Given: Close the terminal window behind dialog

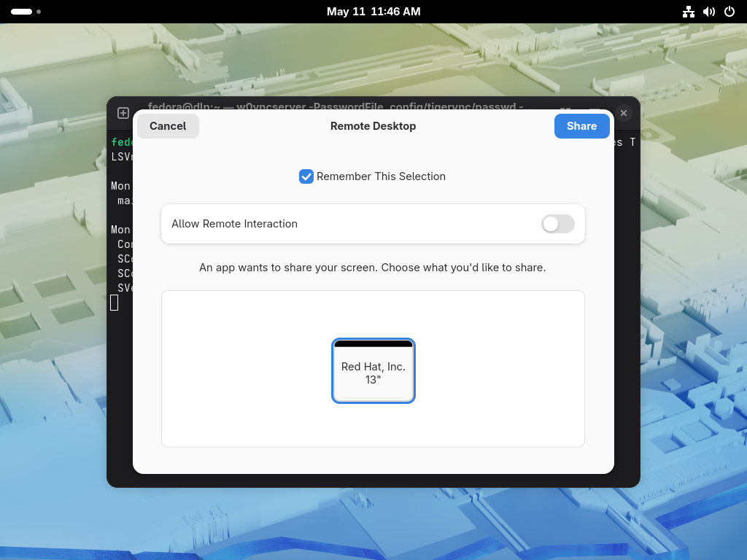Looking at the screenshot, I should [624, 113].
